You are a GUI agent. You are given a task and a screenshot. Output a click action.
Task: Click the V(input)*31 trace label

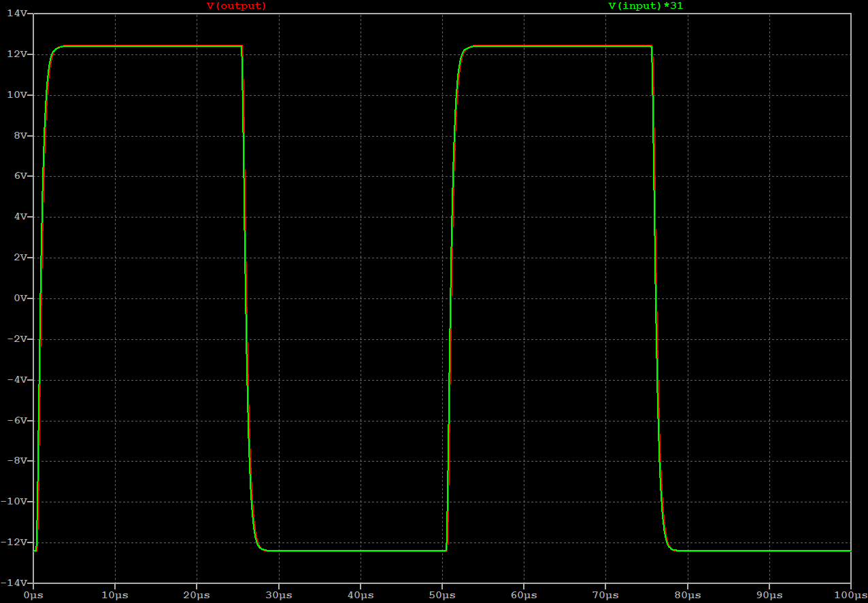(x=646, y=6)
